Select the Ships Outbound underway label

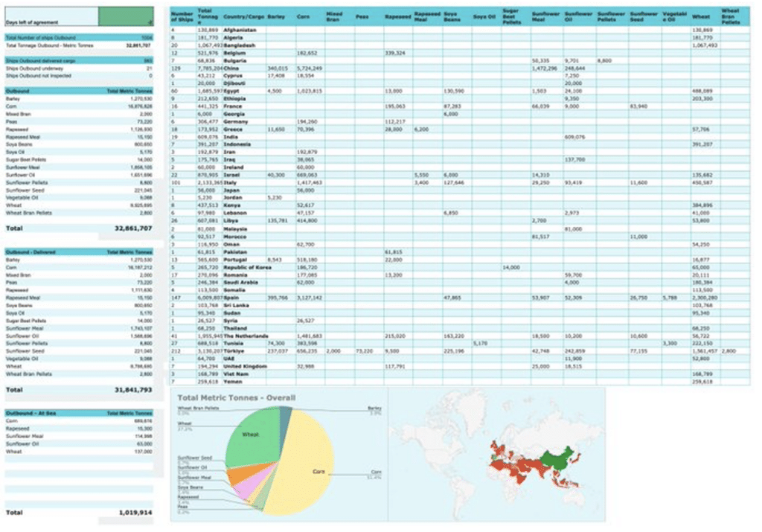[x=34, y=68]
